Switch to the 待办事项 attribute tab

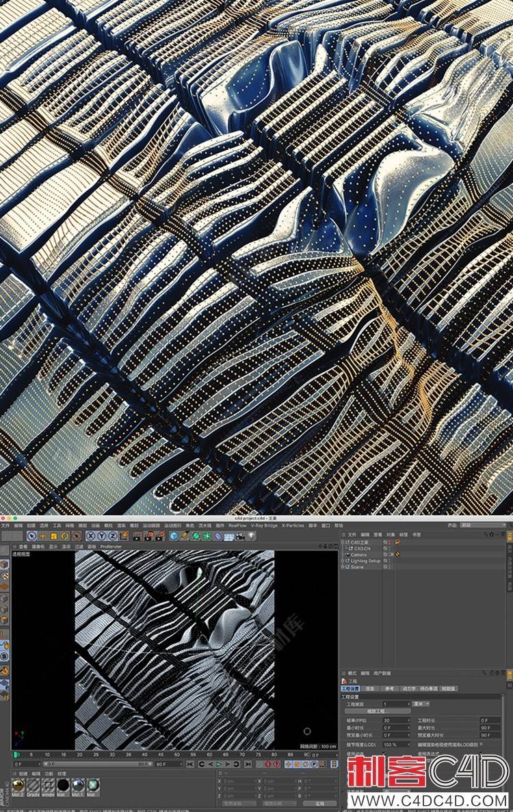(x=429, y=689)
